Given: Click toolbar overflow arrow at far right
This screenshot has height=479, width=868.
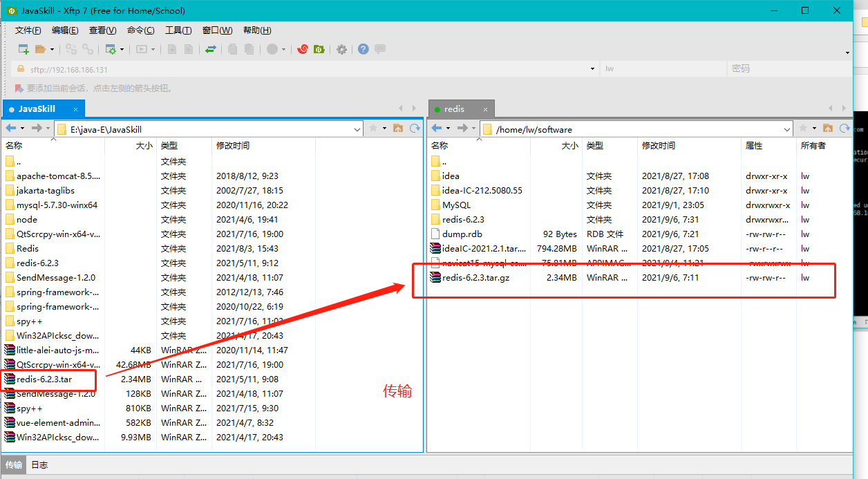Looking at the screenshot, I should [847, 53].
